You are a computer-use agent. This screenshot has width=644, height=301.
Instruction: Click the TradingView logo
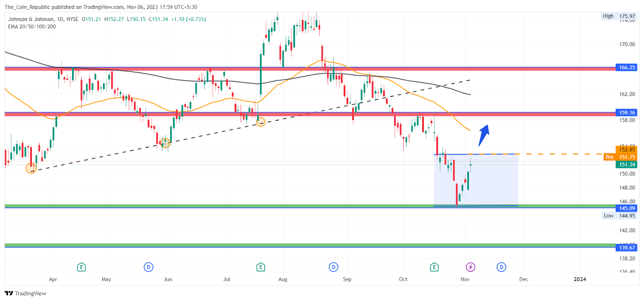[25, 293]
